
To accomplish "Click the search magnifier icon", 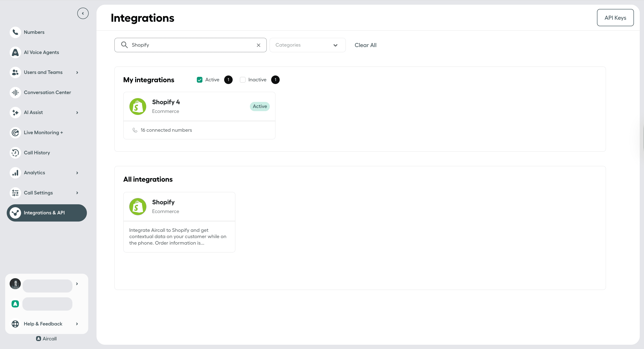I will [124, 45].
